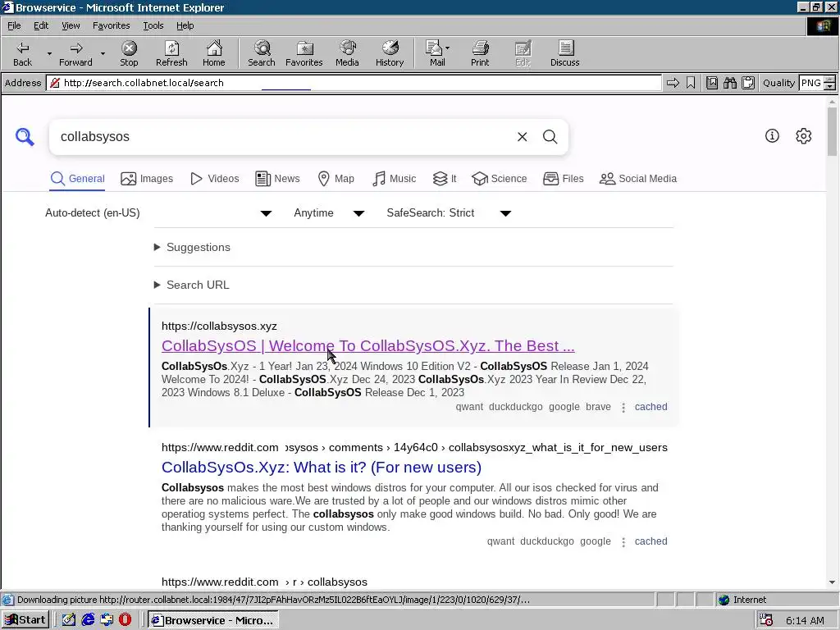Launch Internet Explorer from quick launch

(x=88, y=620)
